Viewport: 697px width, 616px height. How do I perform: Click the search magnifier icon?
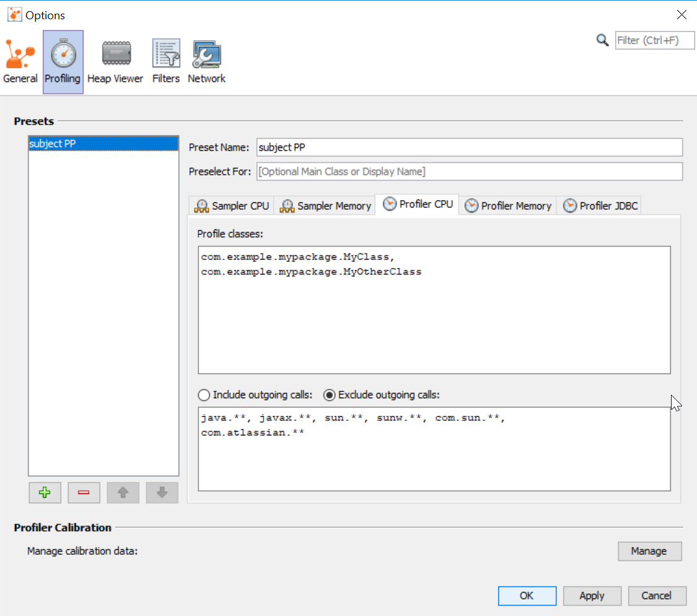click(x=602, y=40)
